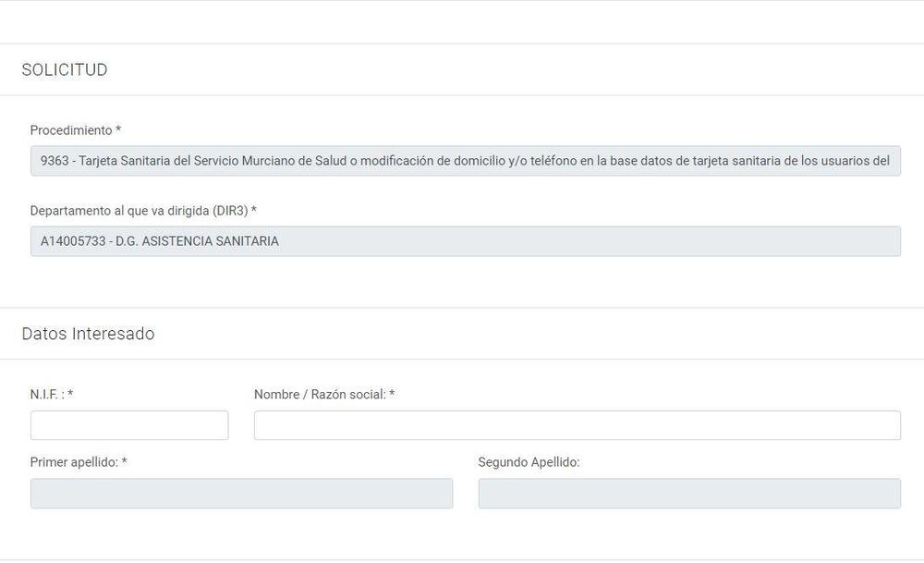This screenshot has width=924, height=563.
Task: Click the "Segundo Apellido:" label
Action: 529,462
